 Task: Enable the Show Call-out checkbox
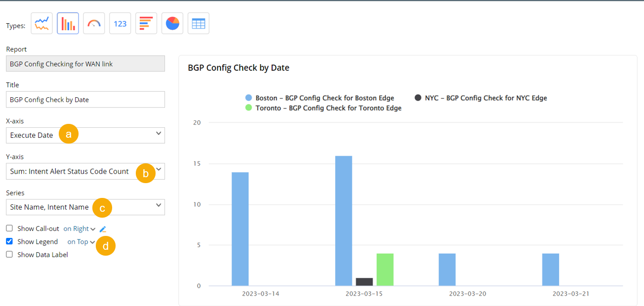point(9,229)
